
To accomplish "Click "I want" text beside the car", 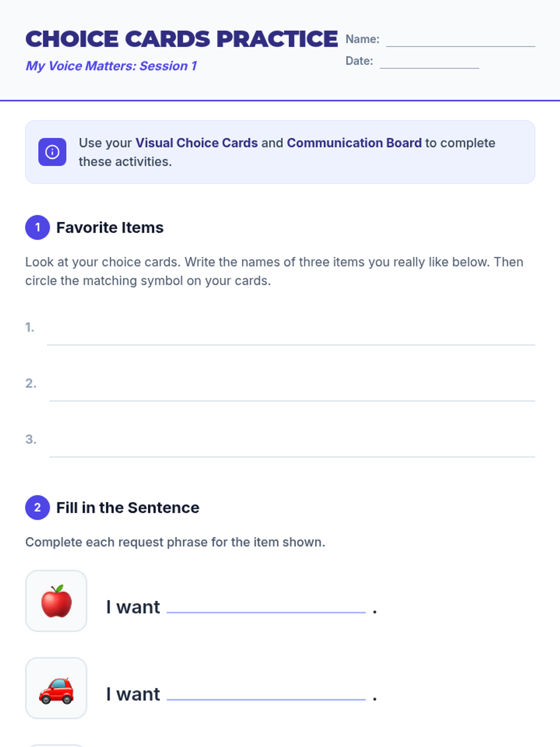I will coord(133,694).
